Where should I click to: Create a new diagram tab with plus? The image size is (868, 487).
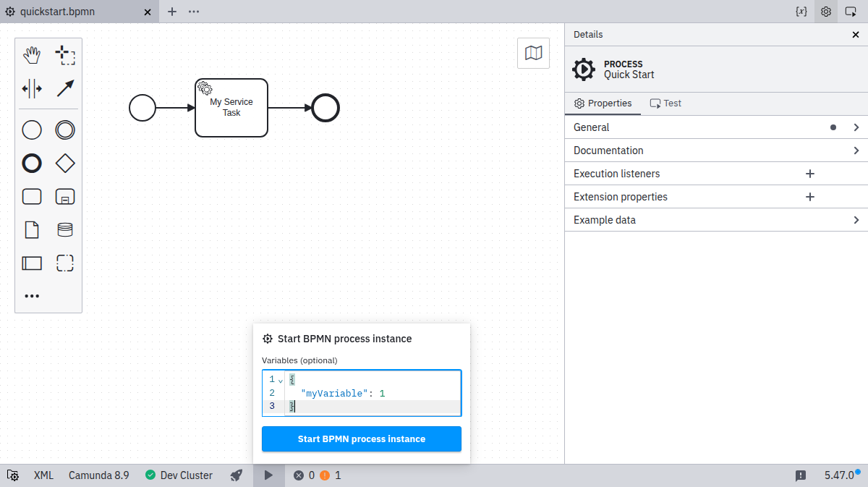pyautogui.click(x=172, y=12)
